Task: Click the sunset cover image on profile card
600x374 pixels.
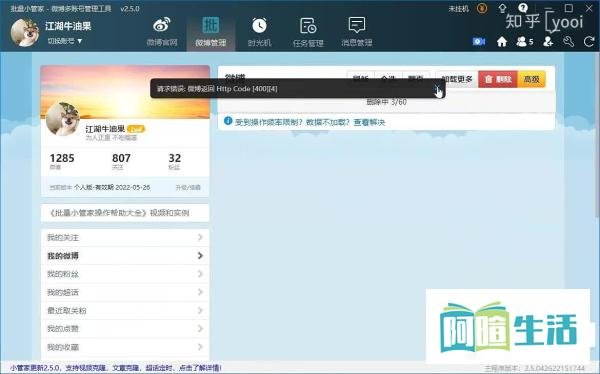Action: 125,92
